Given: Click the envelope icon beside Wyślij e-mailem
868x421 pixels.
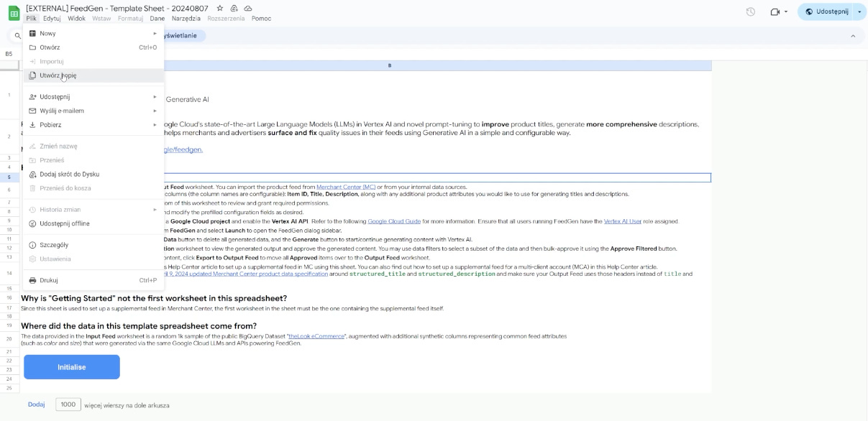Looking at the screenshot, I should coord(32,111).
